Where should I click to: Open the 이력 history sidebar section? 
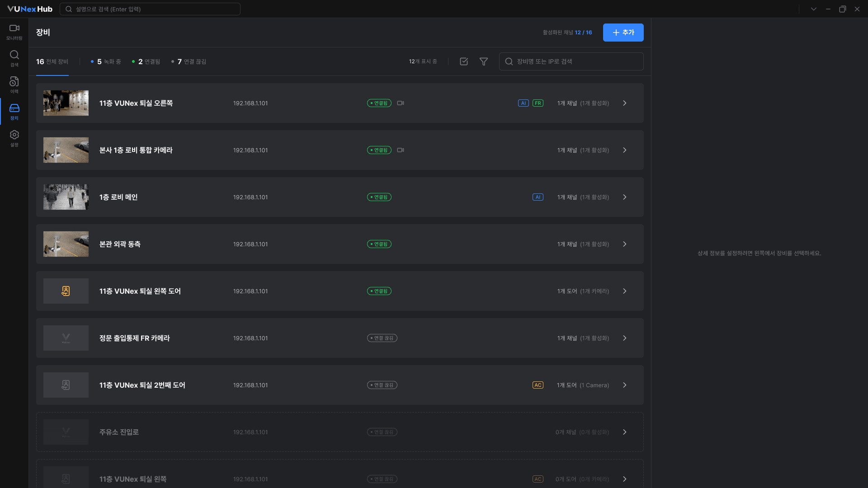coord(14,85)
